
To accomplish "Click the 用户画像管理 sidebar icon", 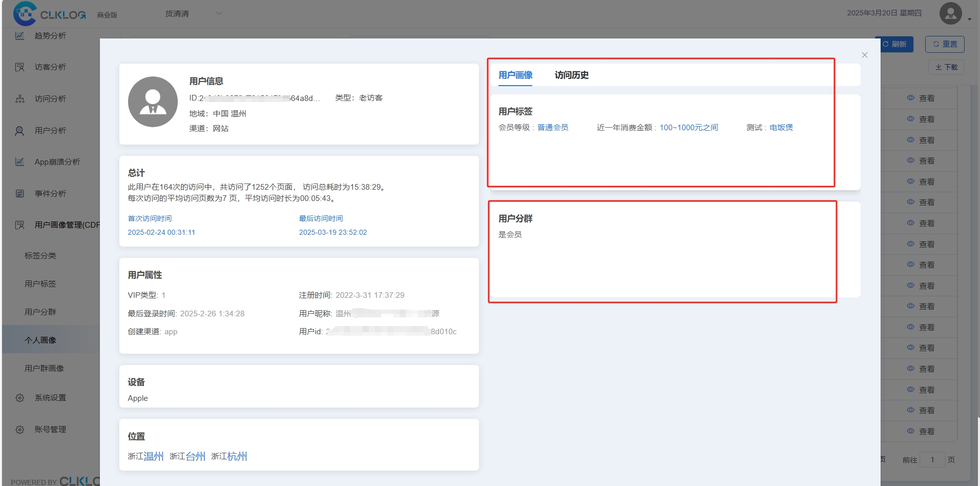I will click(x=19, y=225).
